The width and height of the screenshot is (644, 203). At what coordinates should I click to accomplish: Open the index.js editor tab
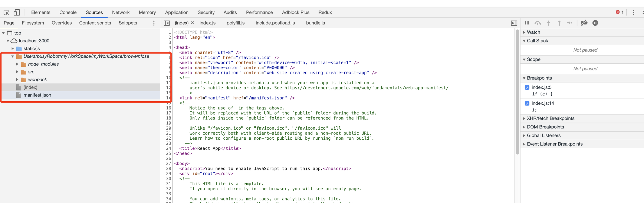click(x=207, y=23)
